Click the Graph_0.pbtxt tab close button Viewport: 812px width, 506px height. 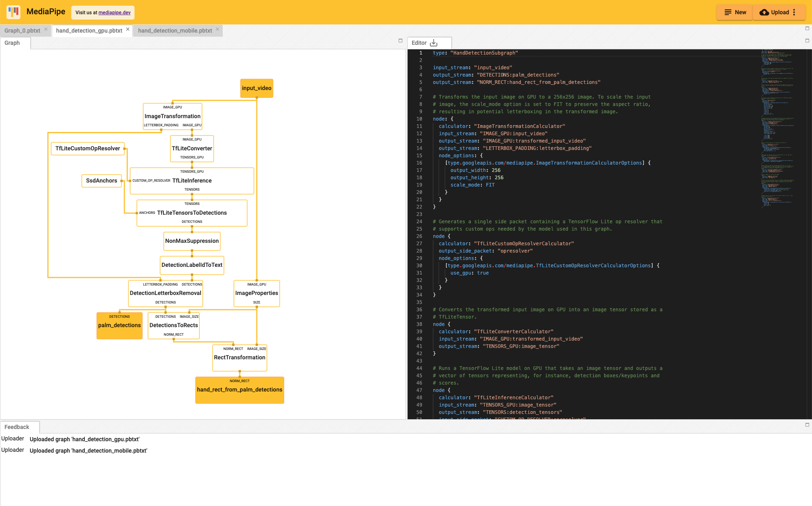coord(46,31)
